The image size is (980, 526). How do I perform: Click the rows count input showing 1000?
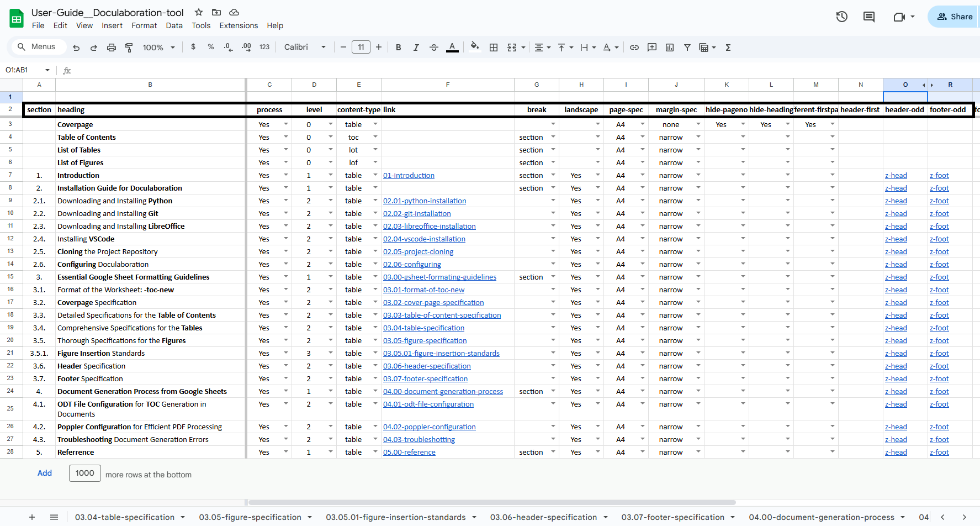pyautogui.click(x=85, y=473)
